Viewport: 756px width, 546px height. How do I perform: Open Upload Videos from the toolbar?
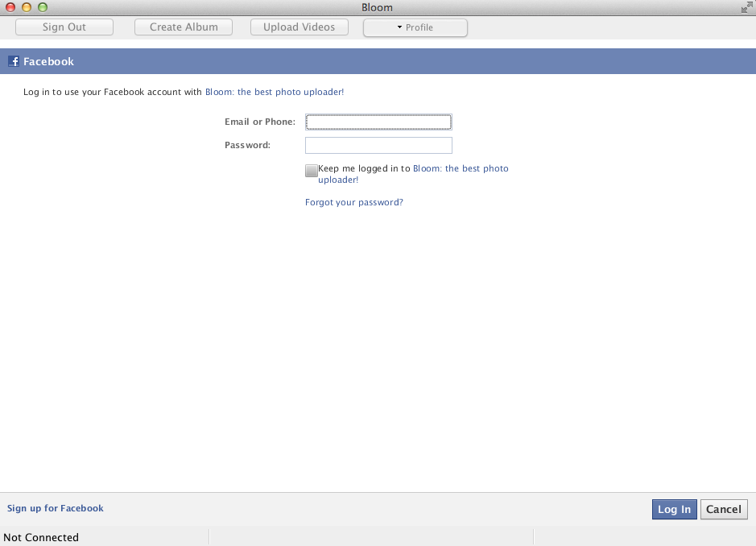pos(299,27)
